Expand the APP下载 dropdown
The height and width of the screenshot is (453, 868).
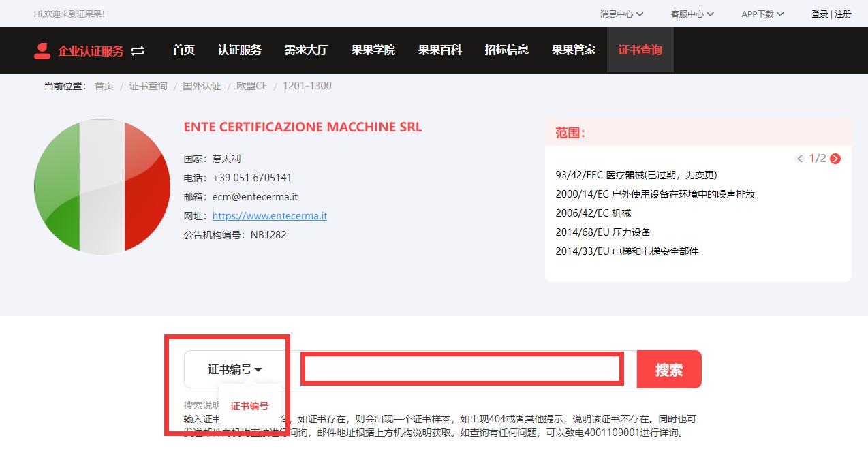tap(762, 14)
